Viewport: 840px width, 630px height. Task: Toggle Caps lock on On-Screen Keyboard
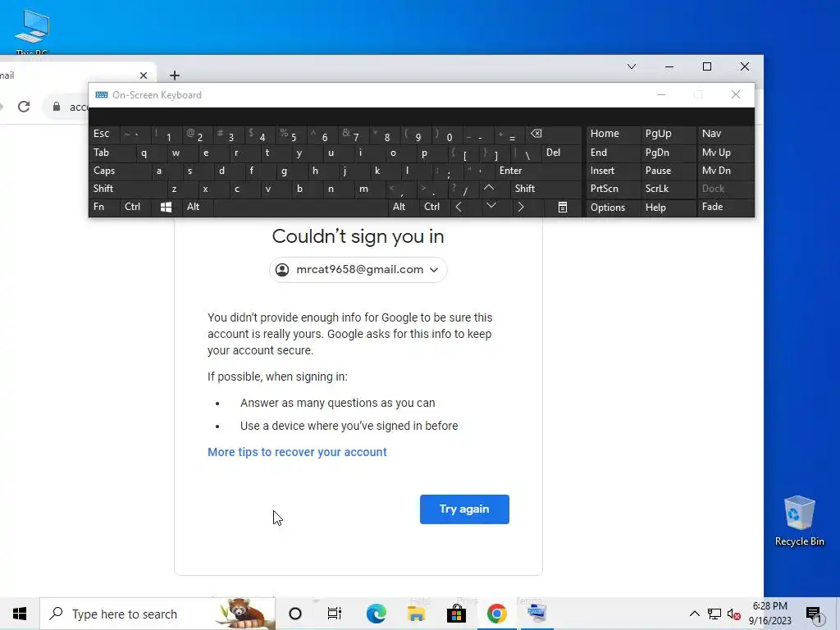click(x=119, y=171)
